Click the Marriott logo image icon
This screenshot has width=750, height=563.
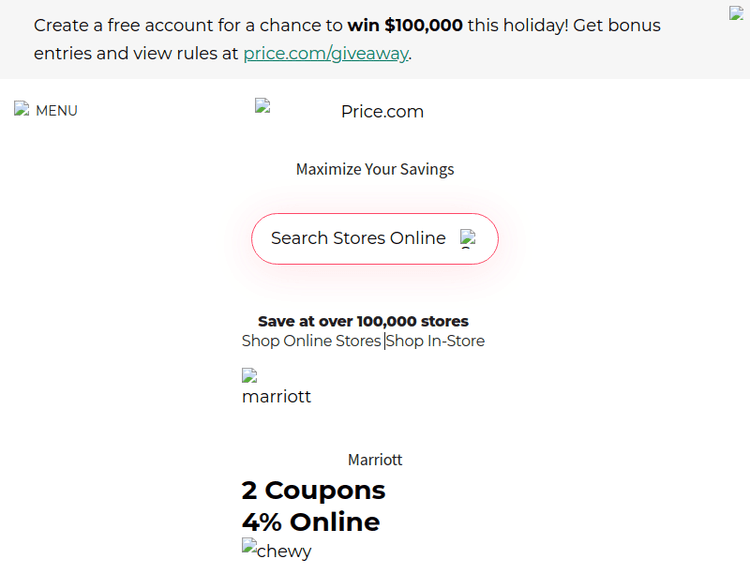(x=250, y=376)
